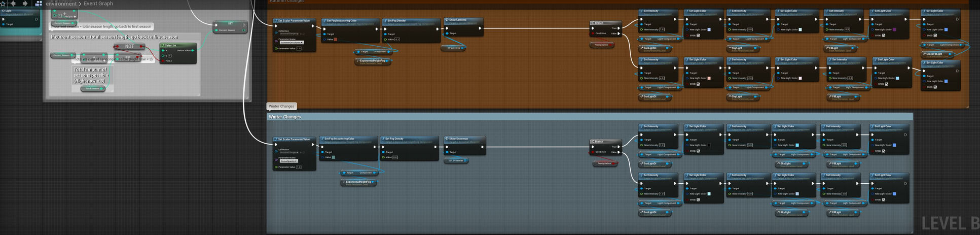Toggle sRGB on Set Light Color below GrassFillLight

click(x=935, y=87)
